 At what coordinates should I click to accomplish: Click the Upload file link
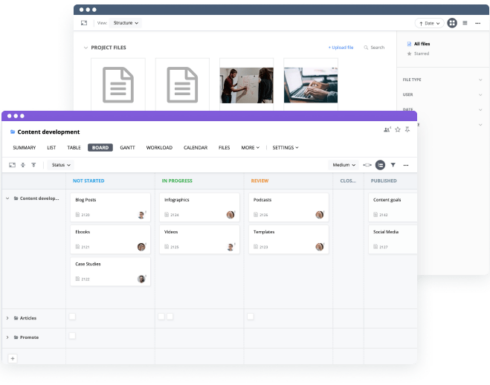pyautogui.click(x=341, y=48)
